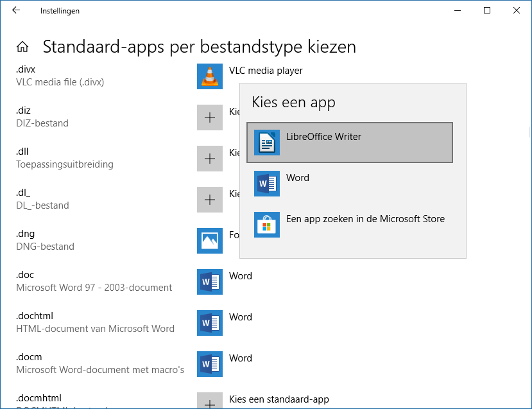Click 'VLC media file (.divx)' description
The width and height of the screenshot is (532, 409).
(x=60, y=82)
